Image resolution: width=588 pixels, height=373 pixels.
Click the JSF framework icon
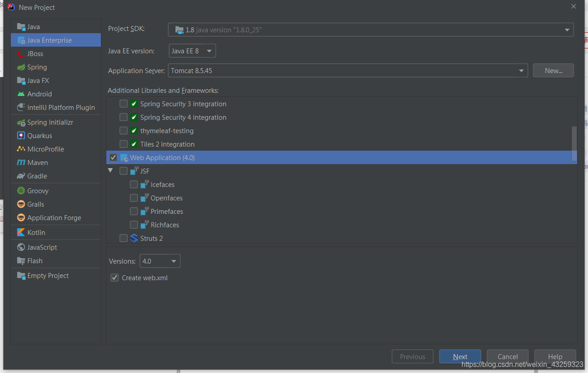[x=134, y=171]
